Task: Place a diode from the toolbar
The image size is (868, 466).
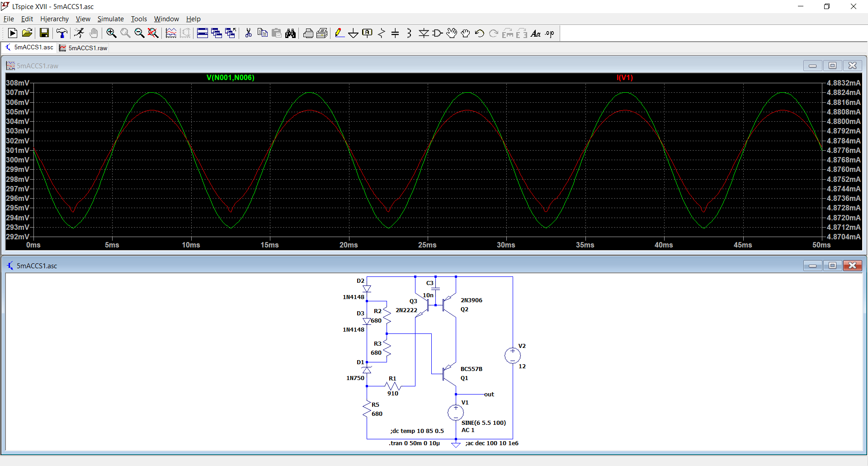Action: point(424,33)
